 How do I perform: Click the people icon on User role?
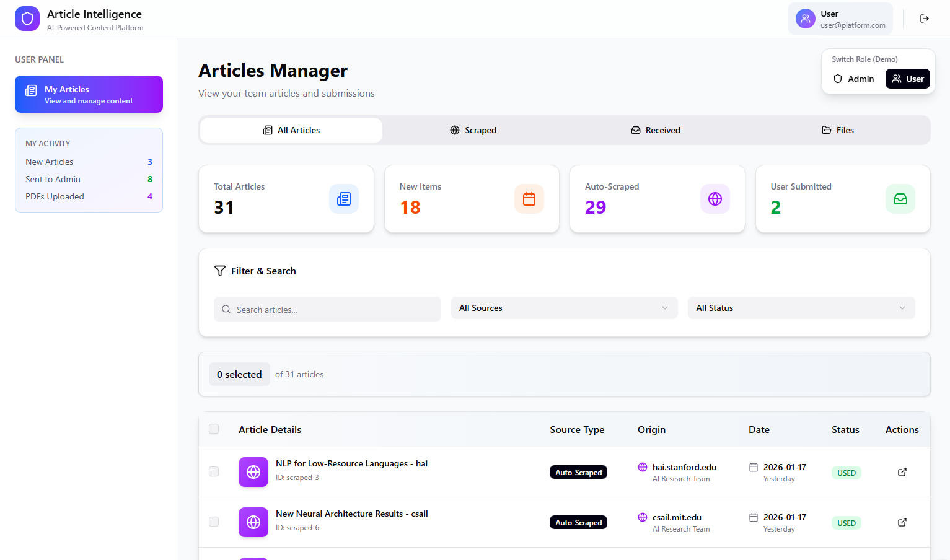[897, 79]
